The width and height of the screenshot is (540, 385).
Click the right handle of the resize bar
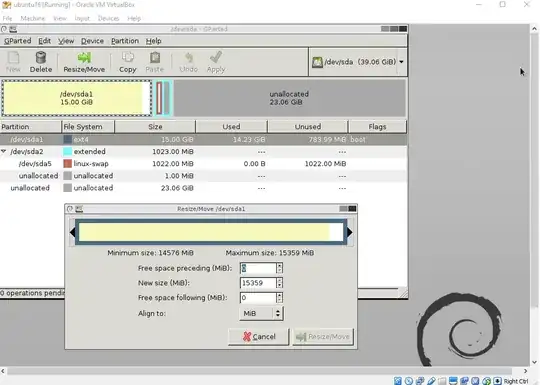point(350,232)
